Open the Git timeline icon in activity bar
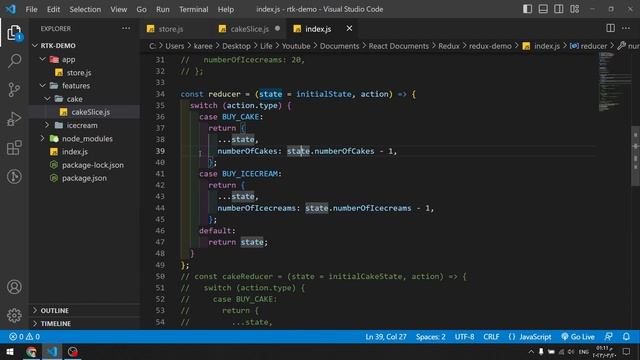640x360 pixels. pyautogui.click(x=14, y=176)
